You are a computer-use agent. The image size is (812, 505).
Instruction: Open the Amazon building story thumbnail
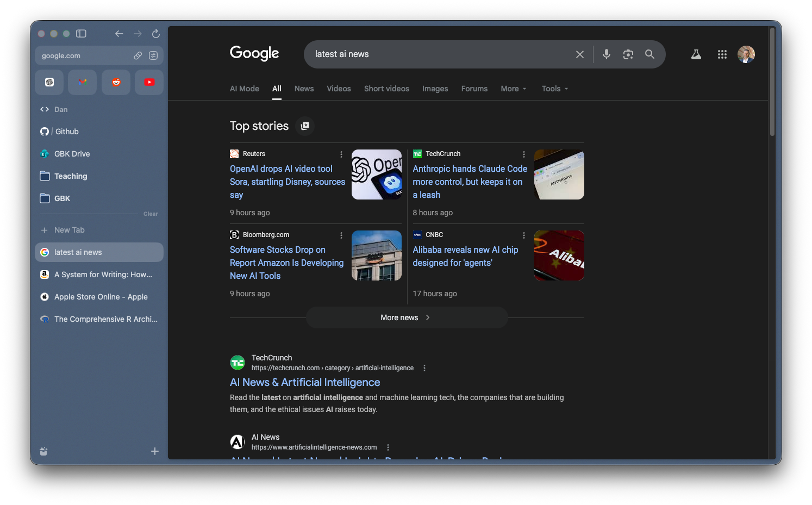click(377, 255)
